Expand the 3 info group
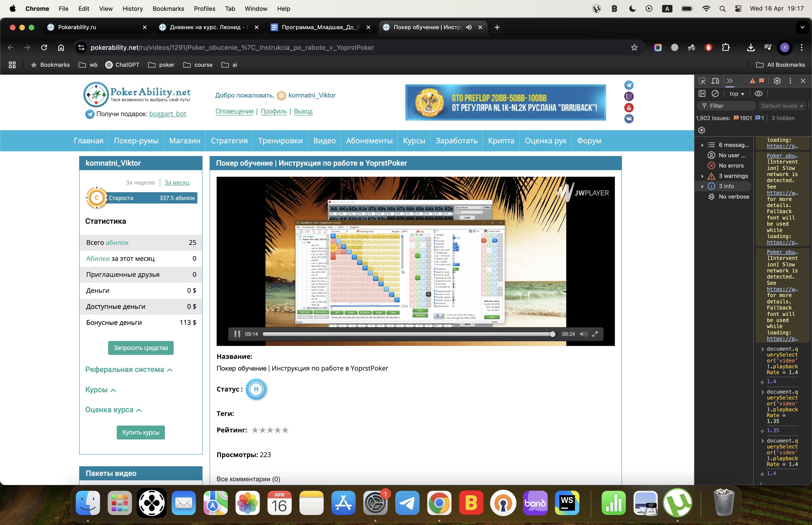812x525 pixels. (x=702, y=187)
